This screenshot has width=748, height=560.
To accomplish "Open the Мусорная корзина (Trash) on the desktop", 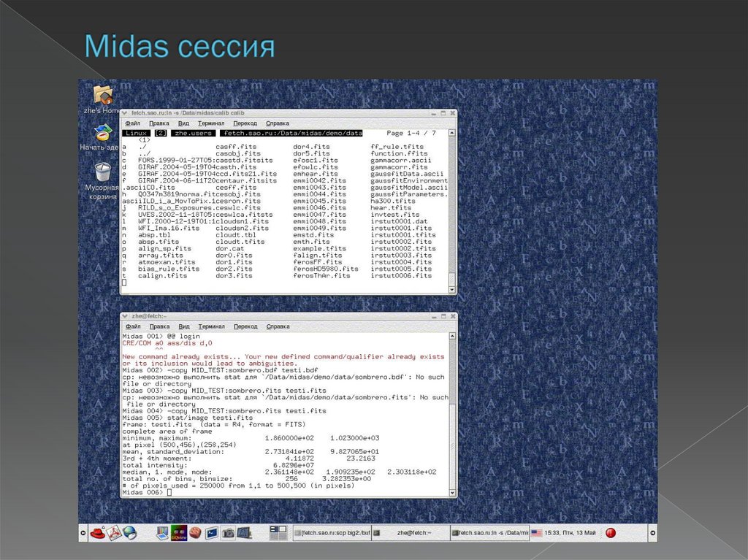I will (x=103, y=171).
